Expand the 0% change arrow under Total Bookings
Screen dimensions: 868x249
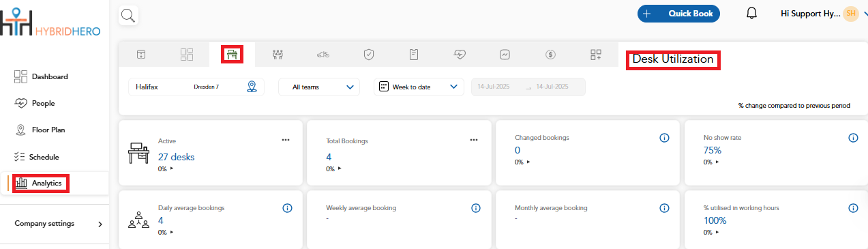[339, 169]
